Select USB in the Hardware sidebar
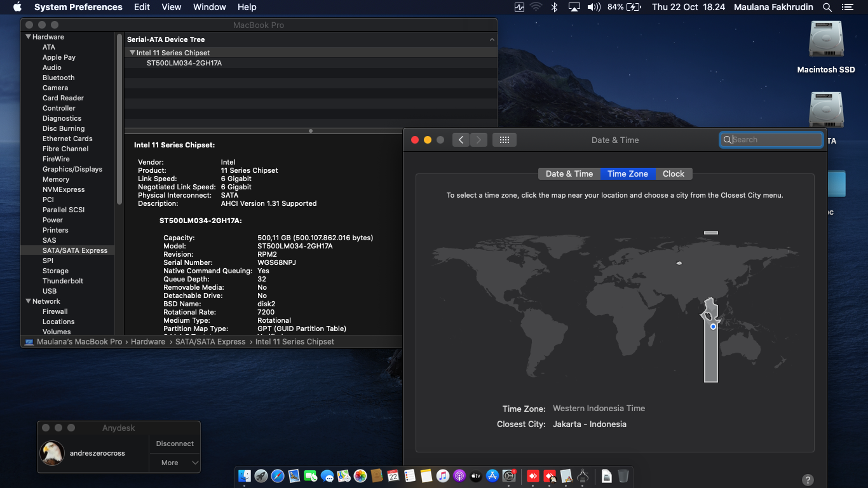The height and width of the screenshot is (488, 868). (x=50, y=291)
